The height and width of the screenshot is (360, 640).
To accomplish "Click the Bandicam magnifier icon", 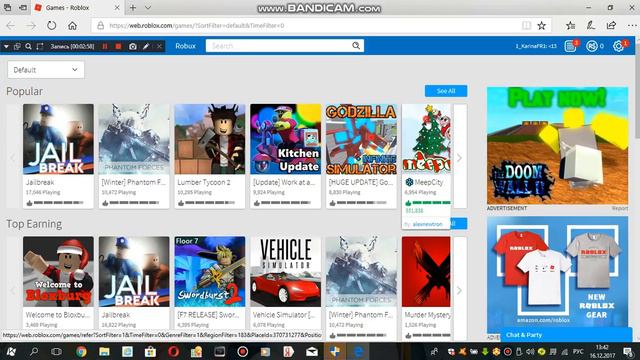I will (x=28, y=47).
